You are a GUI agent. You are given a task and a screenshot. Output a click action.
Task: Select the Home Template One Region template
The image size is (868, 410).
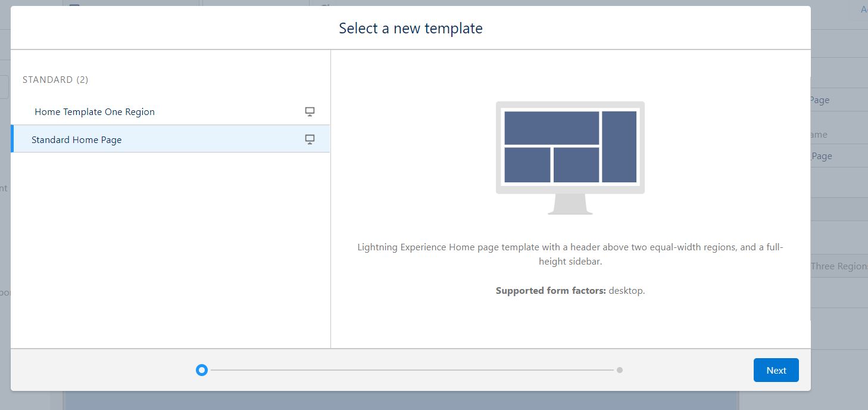(95, 111)
